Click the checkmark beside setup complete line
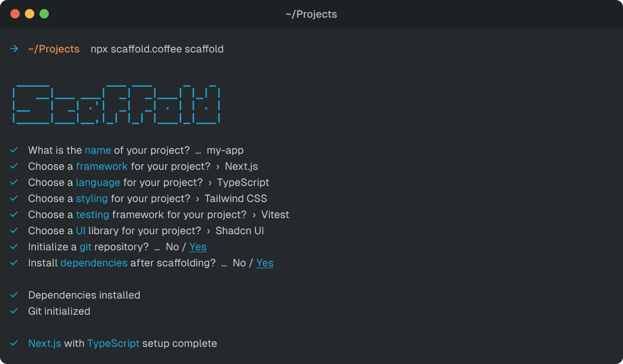Viewport: 623px width, 364px height. tap(14, 344)
